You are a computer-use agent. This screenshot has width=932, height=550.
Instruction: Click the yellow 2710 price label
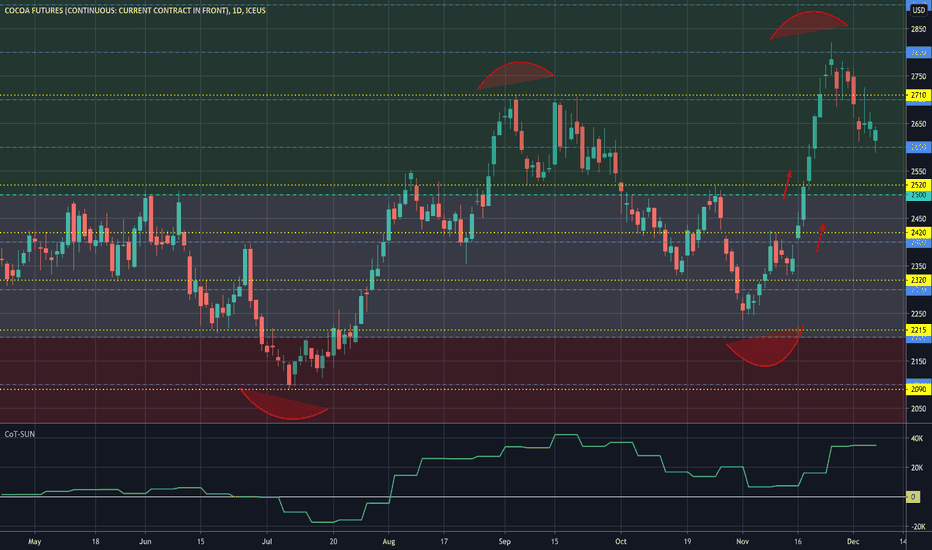click(918, 95)
